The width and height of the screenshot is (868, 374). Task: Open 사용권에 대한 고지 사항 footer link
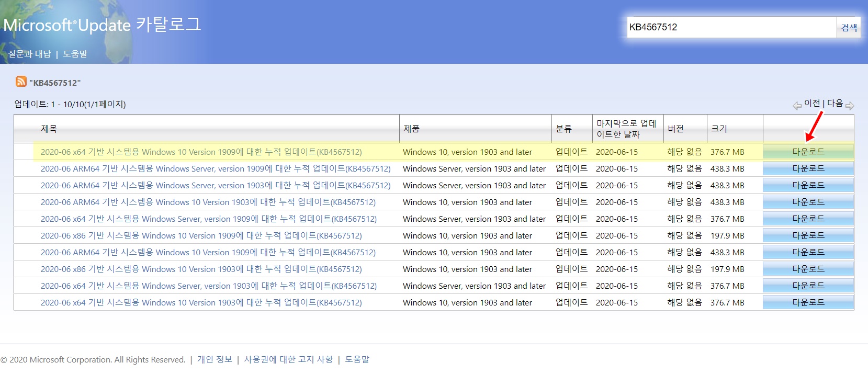tap(288, 359)
